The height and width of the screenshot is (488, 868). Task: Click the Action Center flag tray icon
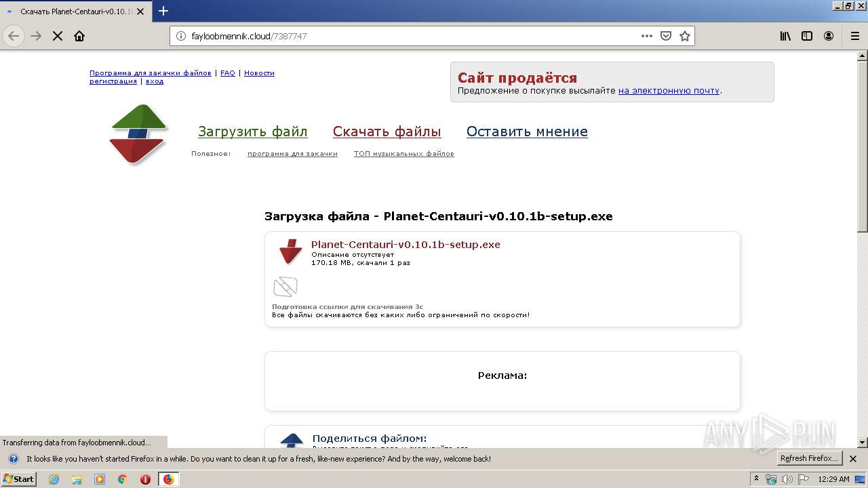(x=804, y=479)
